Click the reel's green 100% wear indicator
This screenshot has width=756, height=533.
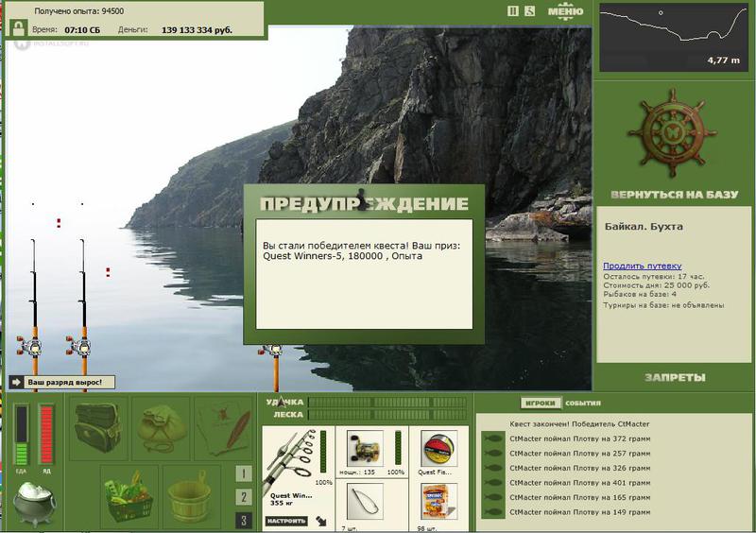pos(398,448)
